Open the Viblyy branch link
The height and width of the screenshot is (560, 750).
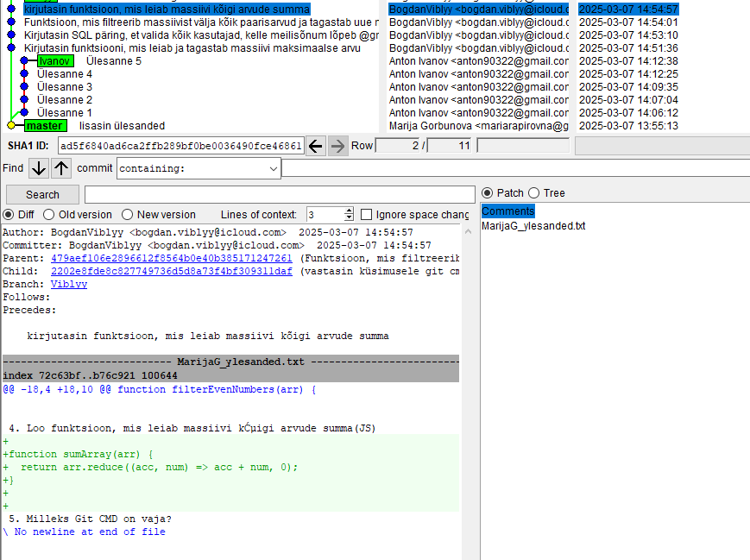[x=68, y=284]
